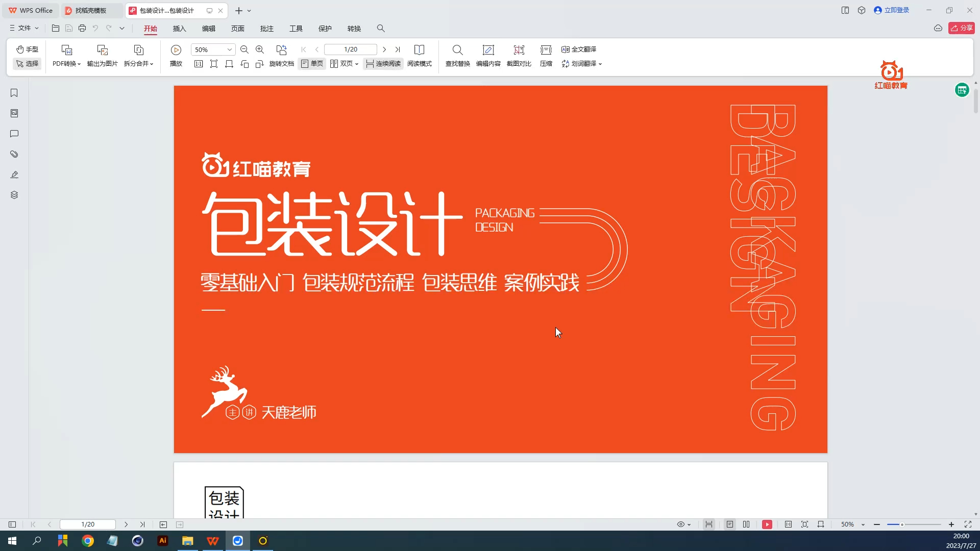The height and width of the screenshot is (551, 980).
Task: Click zoom out magnifier icon
Action: (x=244, y=49)
